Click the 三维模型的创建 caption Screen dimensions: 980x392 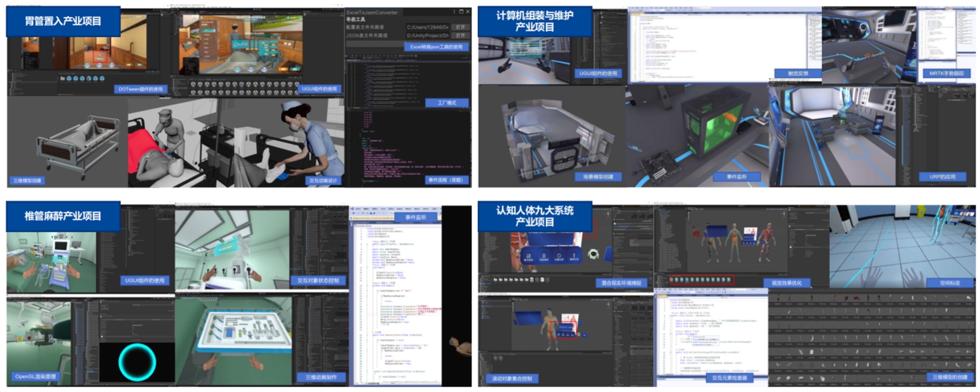[x=949, y=377]
